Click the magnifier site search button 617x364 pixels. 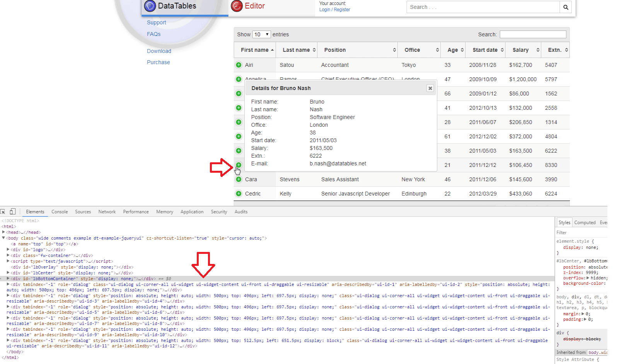click(566, 7)
